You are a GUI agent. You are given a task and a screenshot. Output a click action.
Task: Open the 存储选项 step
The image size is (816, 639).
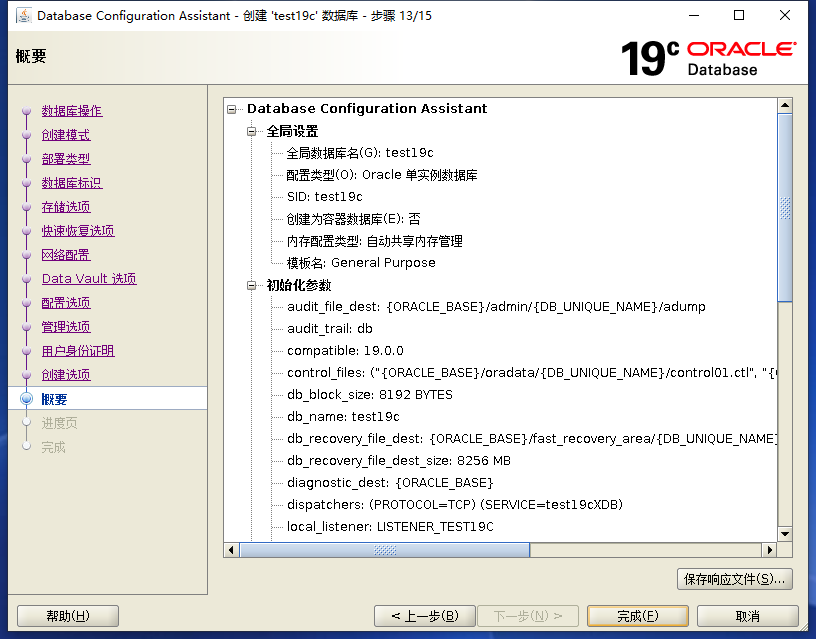pos(66,207)
